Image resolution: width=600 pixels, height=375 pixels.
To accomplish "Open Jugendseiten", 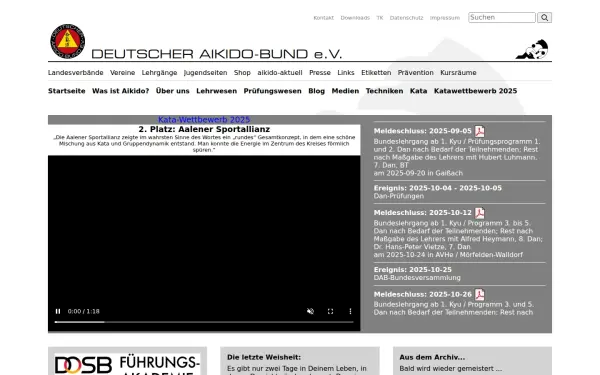I will pos(205,73).
